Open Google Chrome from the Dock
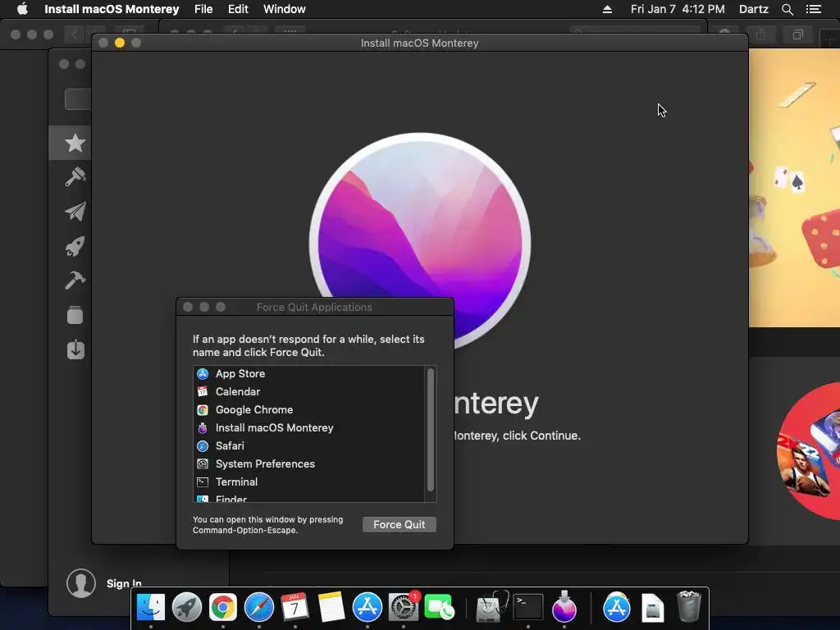 [x=223, y=608]
